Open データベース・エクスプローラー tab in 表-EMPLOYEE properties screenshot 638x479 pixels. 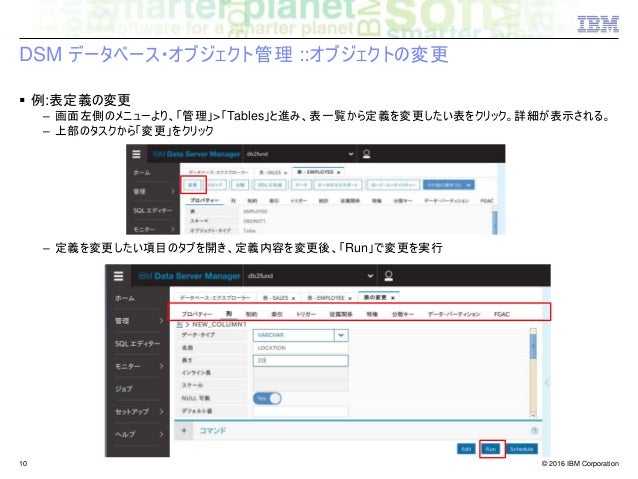[218, 173]
